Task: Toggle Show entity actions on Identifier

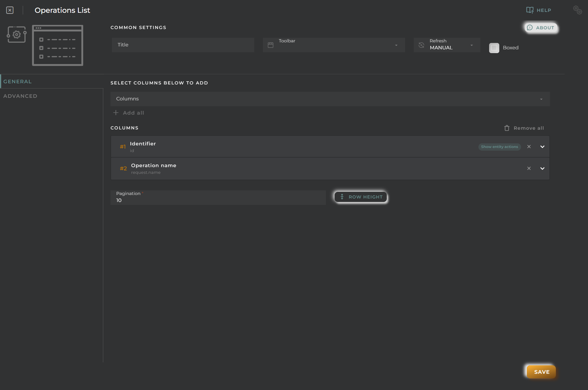Action: pos(499,146)
